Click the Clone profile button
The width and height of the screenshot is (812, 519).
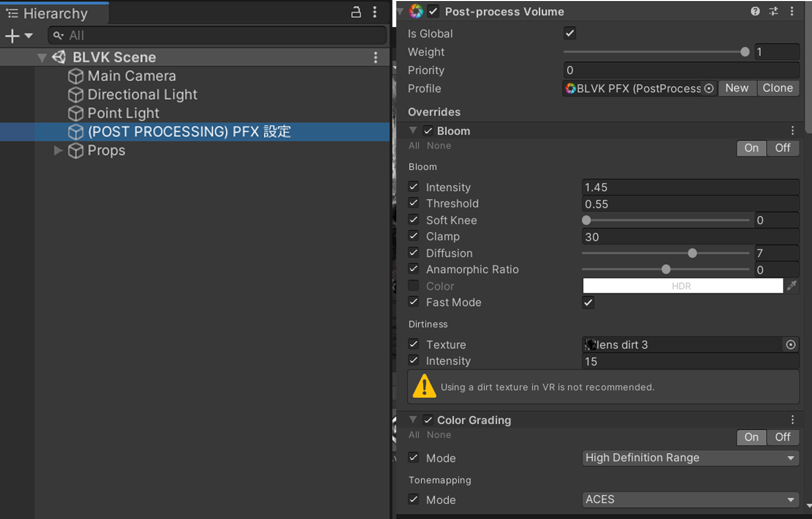tap(777, 88)
